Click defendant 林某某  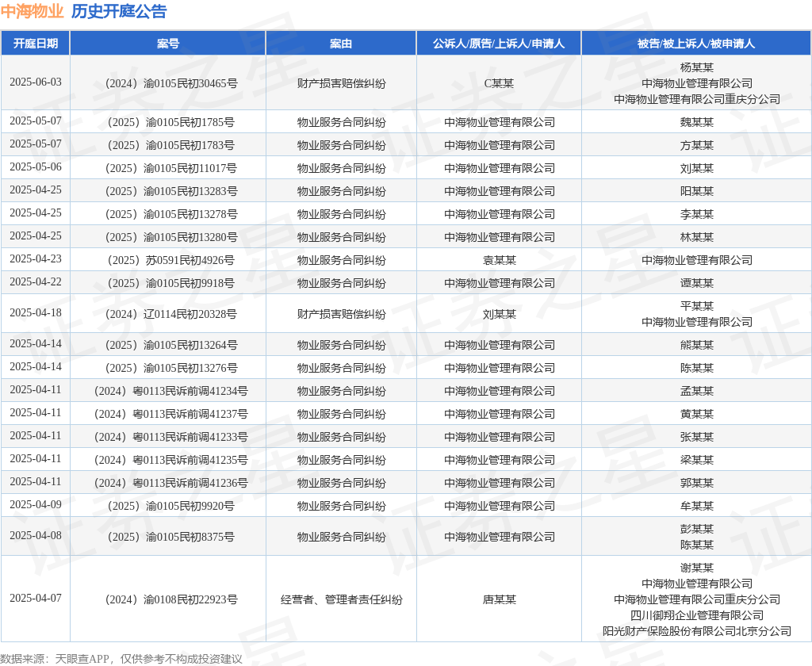pos(696,237)
